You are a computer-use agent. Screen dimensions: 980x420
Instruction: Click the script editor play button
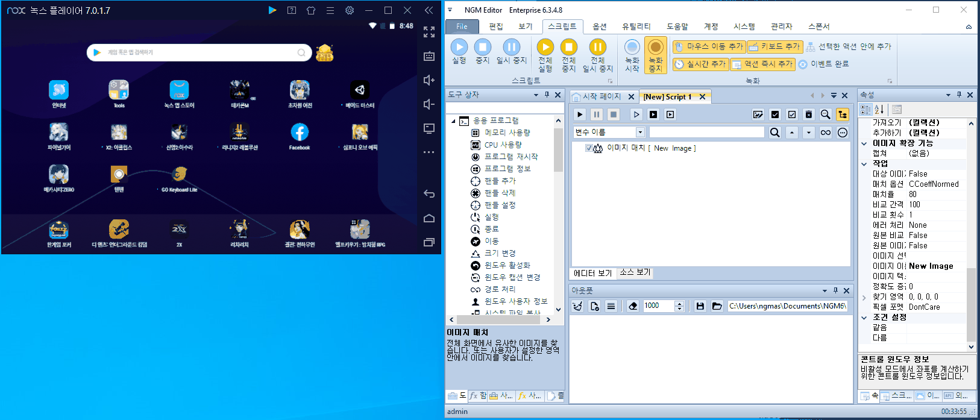click(580, 114)
